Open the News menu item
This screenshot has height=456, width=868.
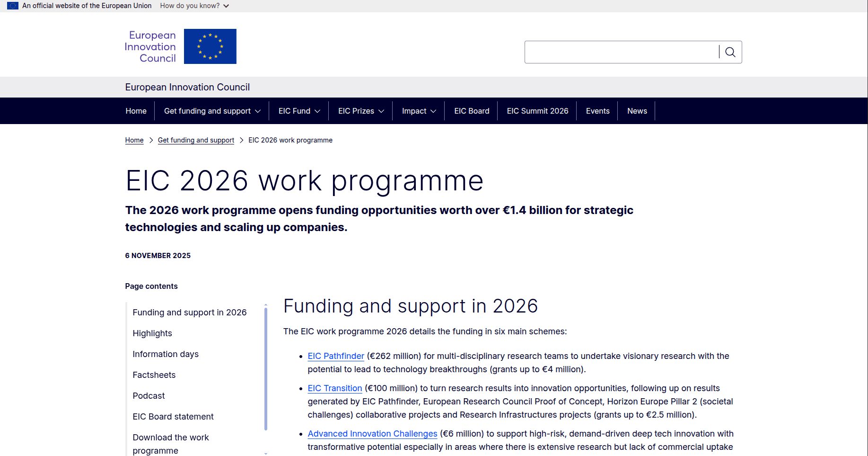point(637,111)
